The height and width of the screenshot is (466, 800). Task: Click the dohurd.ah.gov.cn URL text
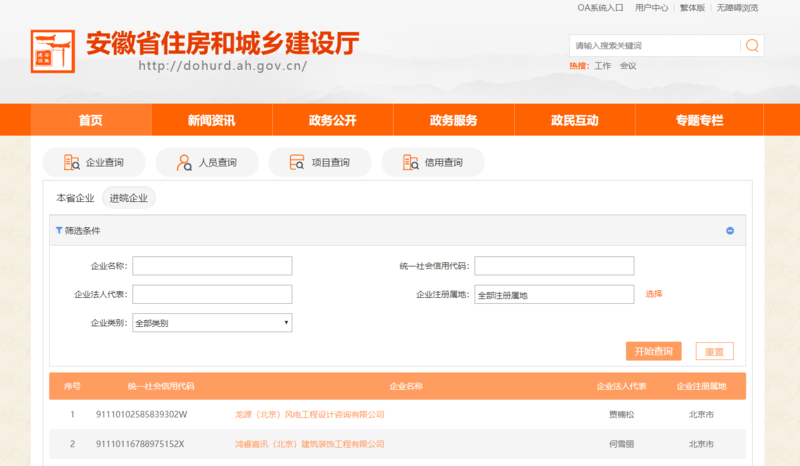click(223, 66)
